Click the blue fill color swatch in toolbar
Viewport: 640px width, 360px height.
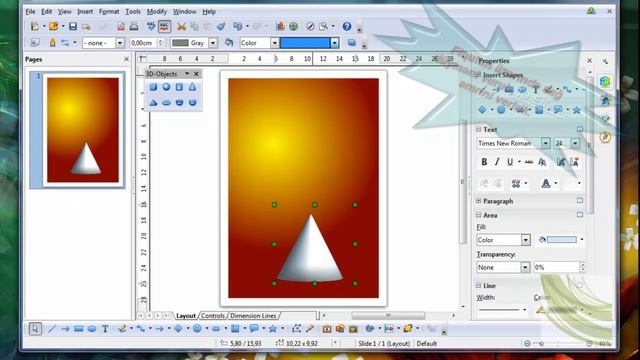(304, 43)
